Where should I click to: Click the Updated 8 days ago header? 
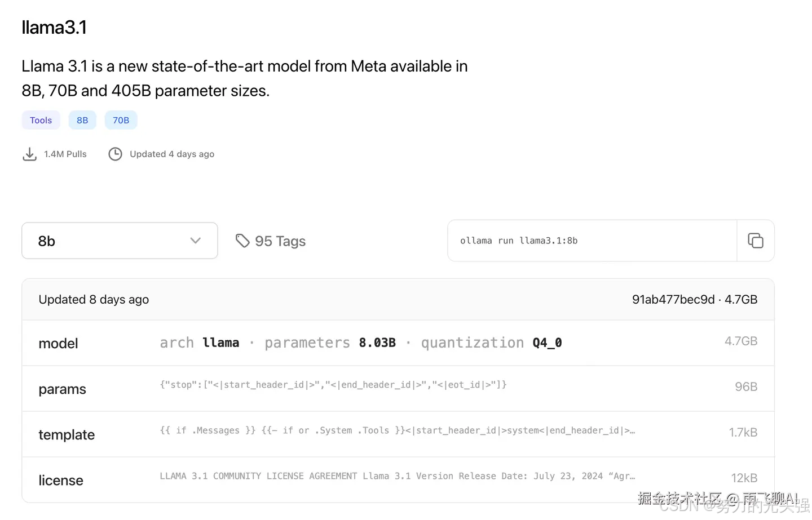pyautogui.click(x=94, y=300)
